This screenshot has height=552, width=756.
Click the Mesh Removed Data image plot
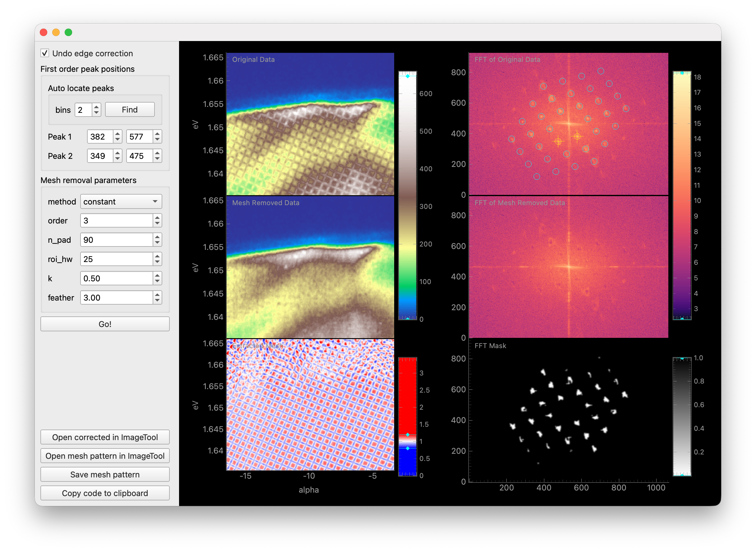pos(310,267)
